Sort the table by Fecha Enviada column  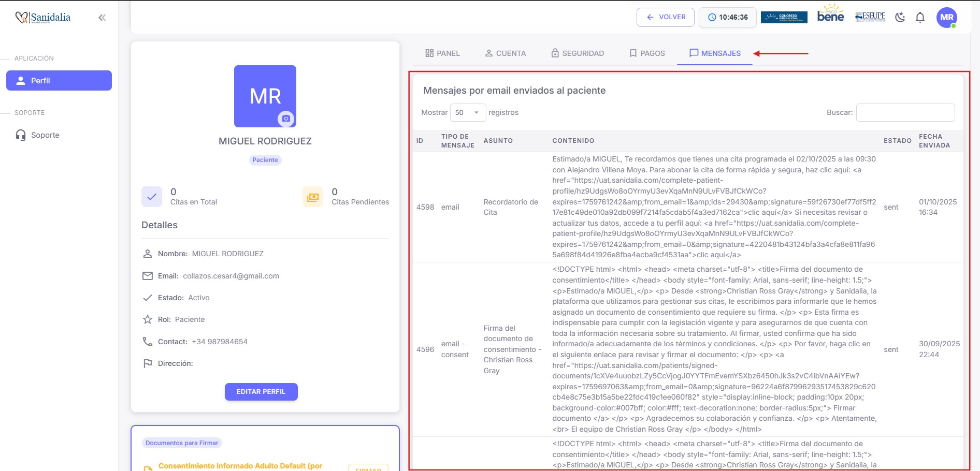tap(934, 141)
